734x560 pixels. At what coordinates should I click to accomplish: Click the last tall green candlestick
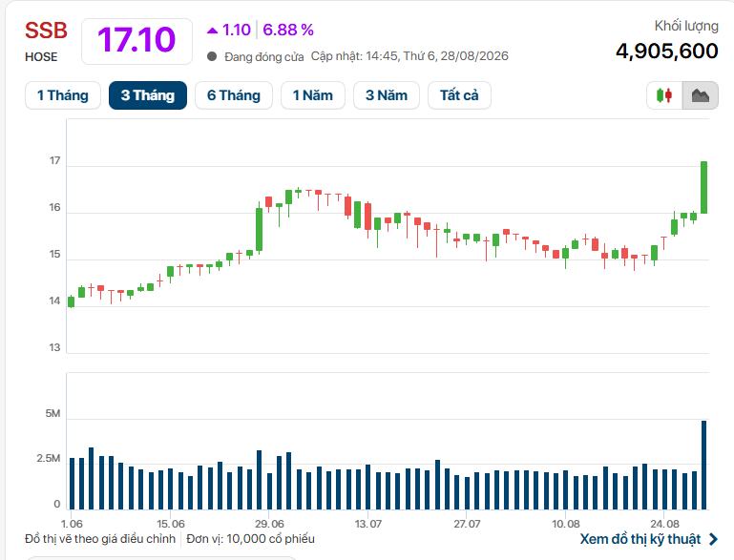tap(703, 187)
